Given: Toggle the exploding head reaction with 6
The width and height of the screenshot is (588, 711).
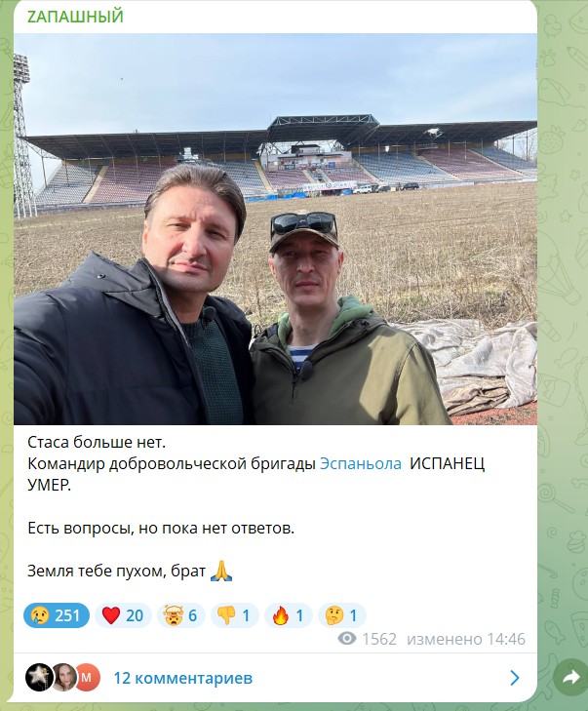Looking at the screenshot, I should 181,615.
